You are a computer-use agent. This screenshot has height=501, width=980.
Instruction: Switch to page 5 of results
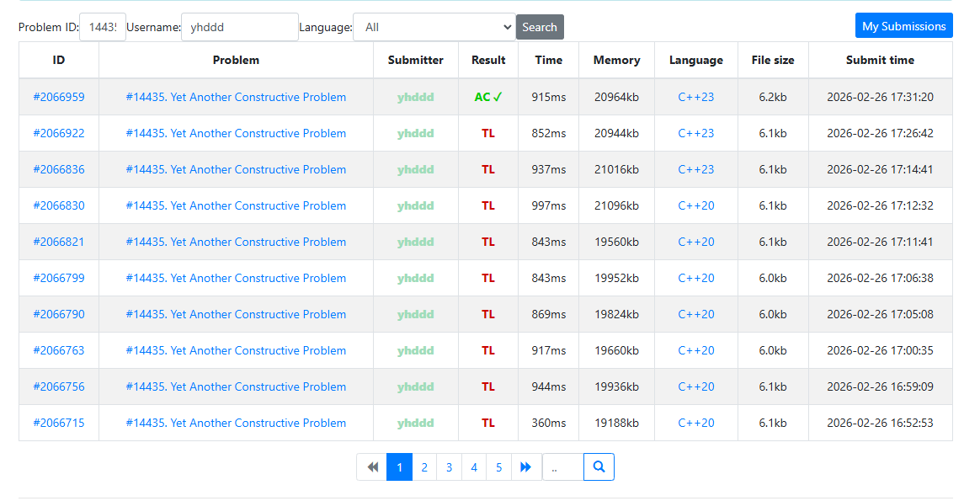(x=498, y=466)
